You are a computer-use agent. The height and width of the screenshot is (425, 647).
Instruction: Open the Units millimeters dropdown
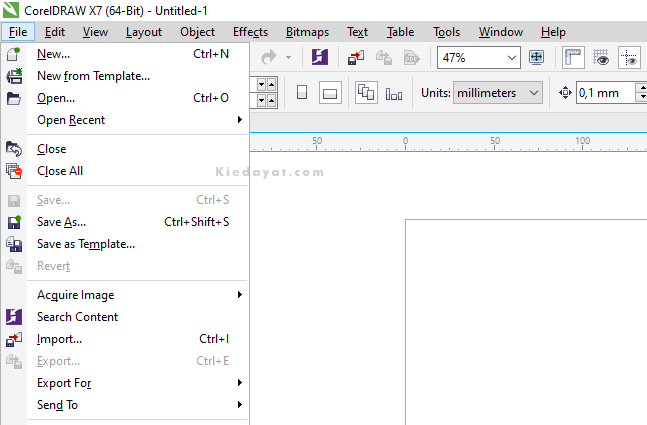pos(498,93)
